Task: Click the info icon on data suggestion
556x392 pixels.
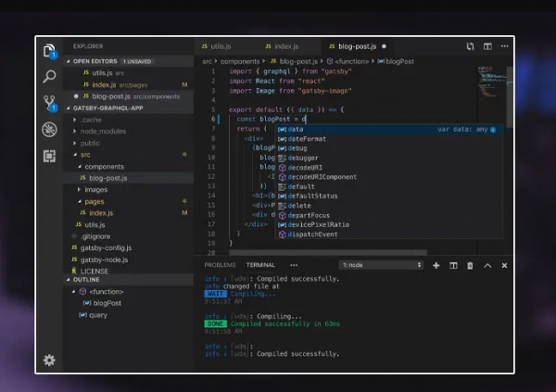Action: [x=493, y=130]
